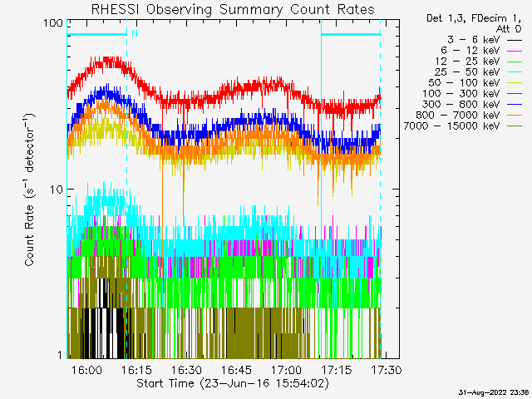Click the x-axis tick label '16:15'
Image resolution: width=532 pixels, height=399 pixels.
(x=136, y=370)
